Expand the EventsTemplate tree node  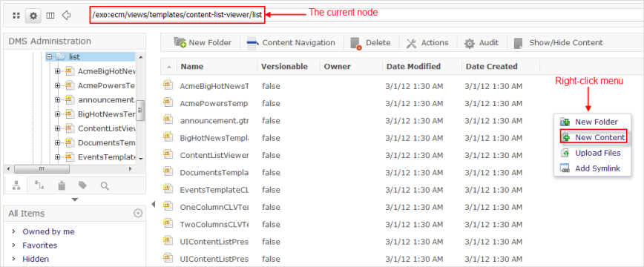[58, 157]
